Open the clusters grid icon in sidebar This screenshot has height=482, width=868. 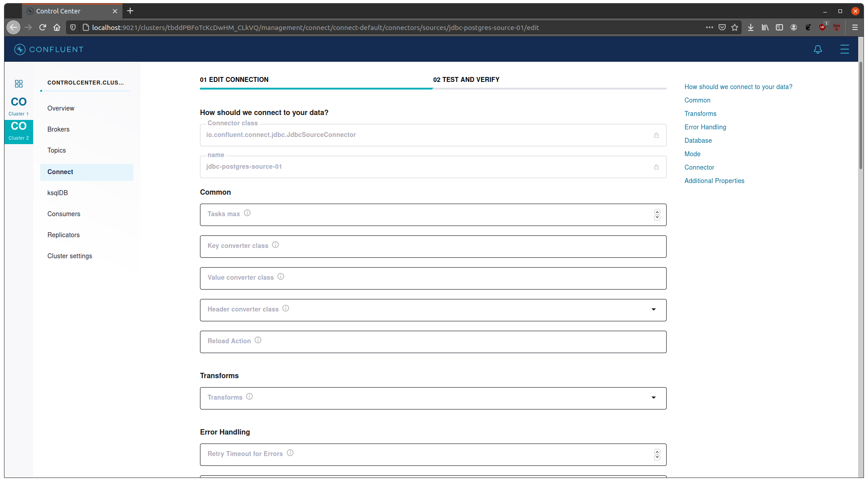tap(19, 84)
